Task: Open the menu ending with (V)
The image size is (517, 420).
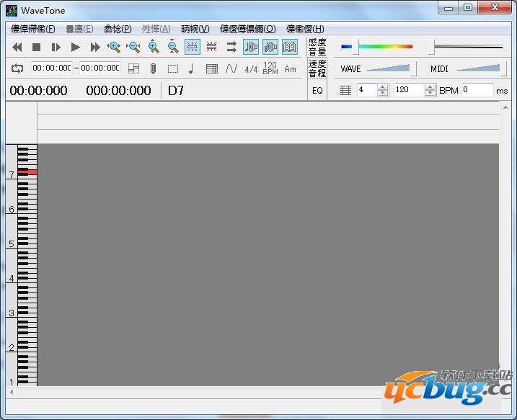Action: pyautogui.click(x=195, y=29)
